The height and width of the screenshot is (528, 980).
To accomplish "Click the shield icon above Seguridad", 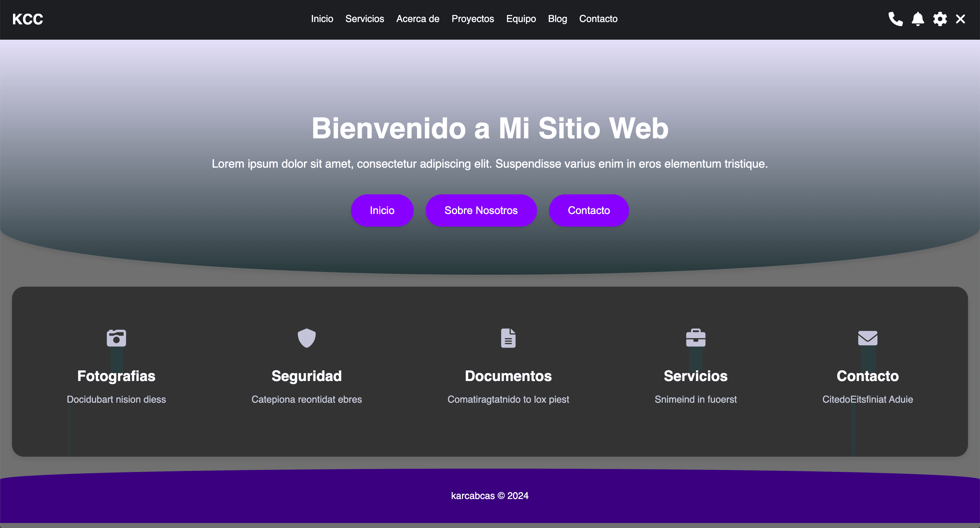I will (307, 338).
